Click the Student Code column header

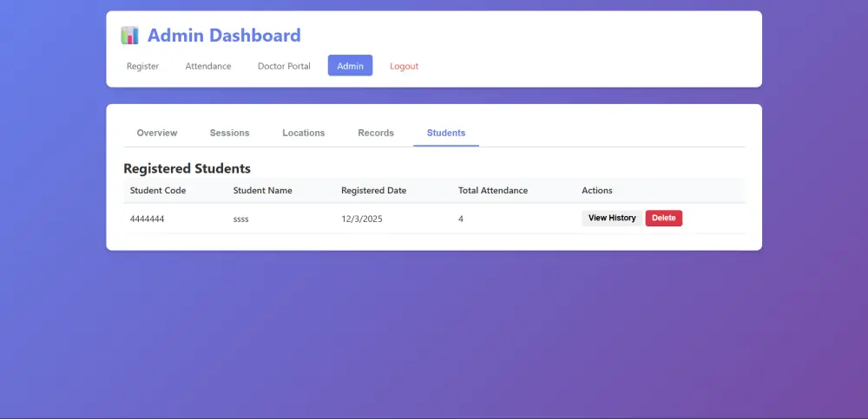(x=158, y=190)
